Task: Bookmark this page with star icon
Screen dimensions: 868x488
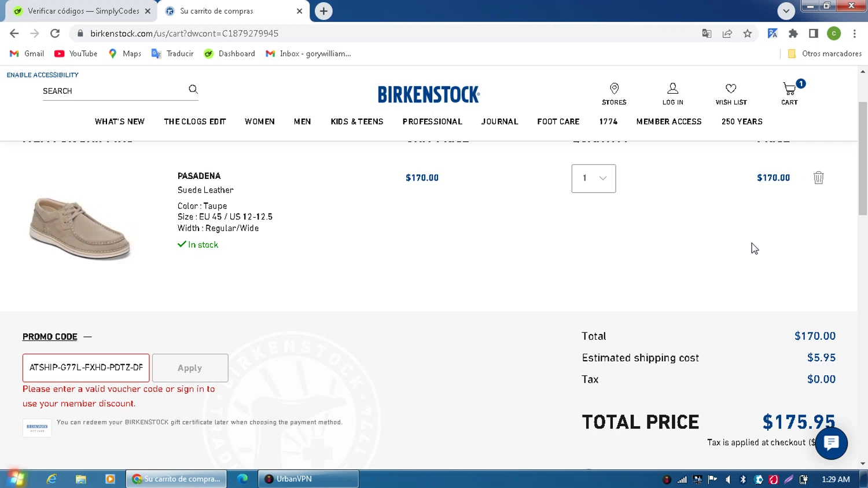Action: tap(748, 34)
